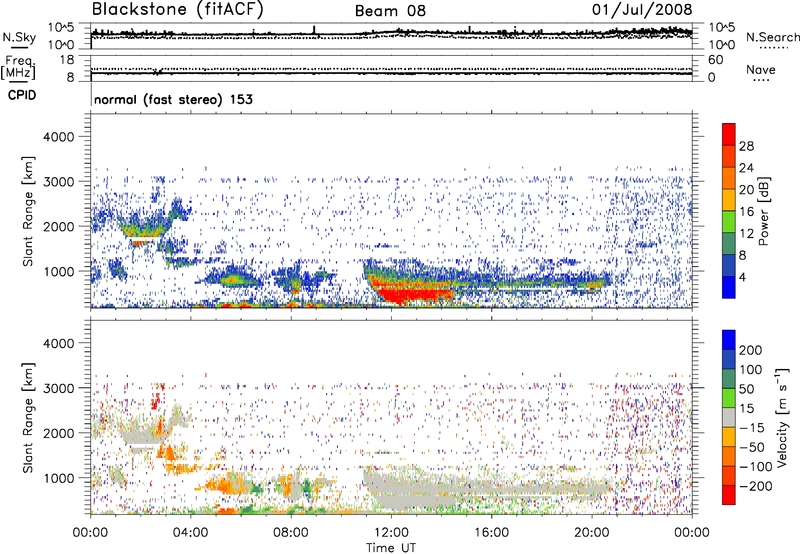Click the 'Beam 08' label

point(390,11)
